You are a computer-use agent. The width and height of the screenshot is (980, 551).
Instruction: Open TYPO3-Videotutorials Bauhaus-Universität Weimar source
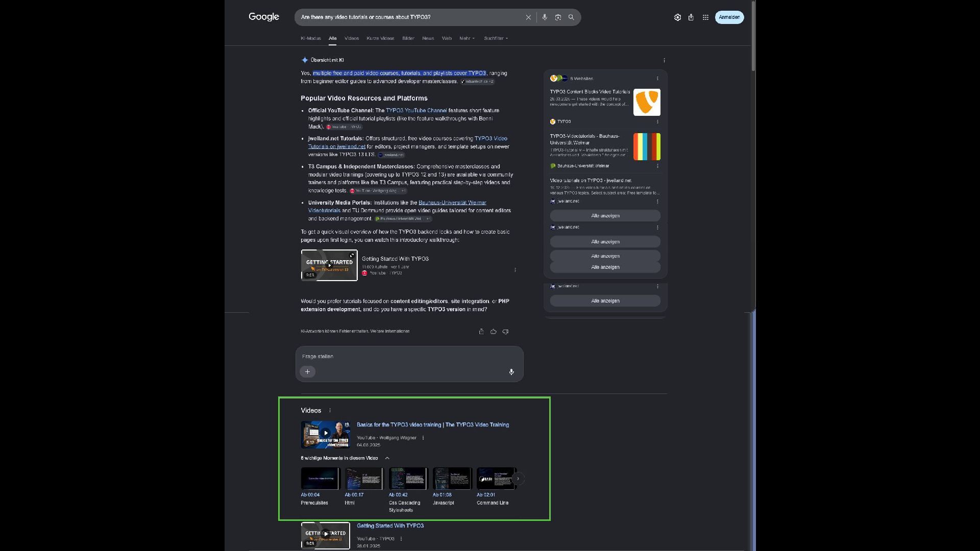(585, 139)
